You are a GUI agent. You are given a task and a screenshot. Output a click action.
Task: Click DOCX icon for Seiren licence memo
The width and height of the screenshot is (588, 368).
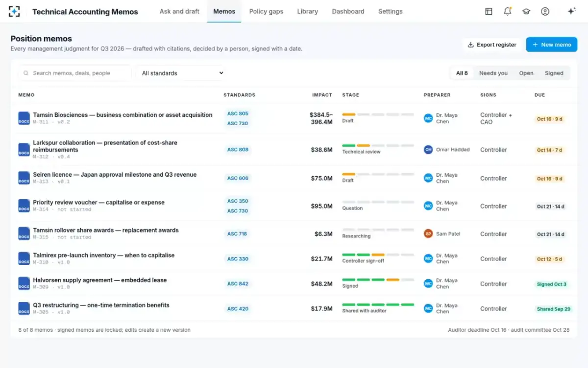[24, 178]
